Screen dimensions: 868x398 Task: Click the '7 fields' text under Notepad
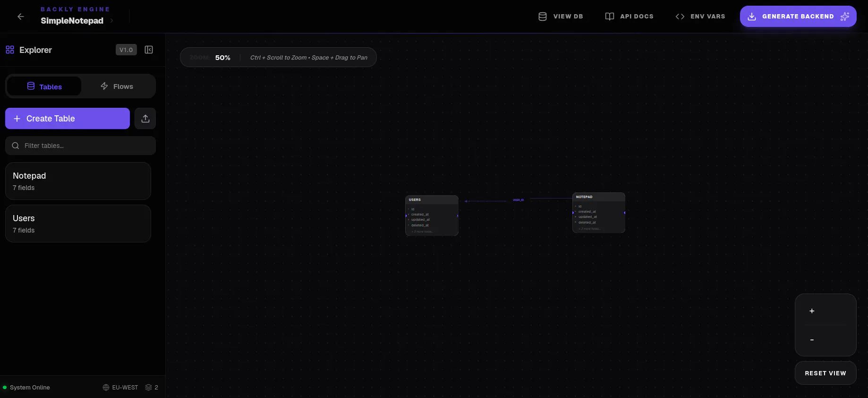24,188
